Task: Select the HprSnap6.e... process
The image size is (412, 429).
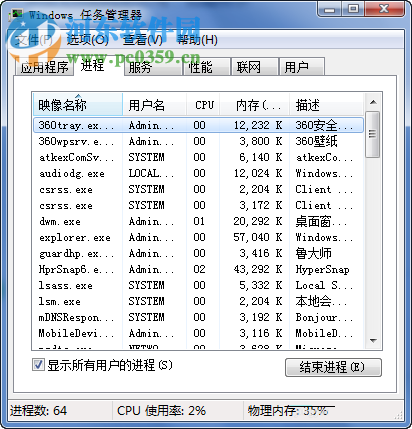Action: point(198,269)
